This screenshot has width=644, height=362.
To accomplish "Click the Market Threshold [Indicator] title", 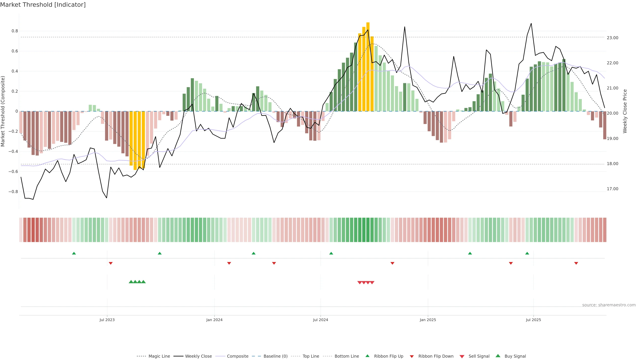I will [x=43, y=5].
